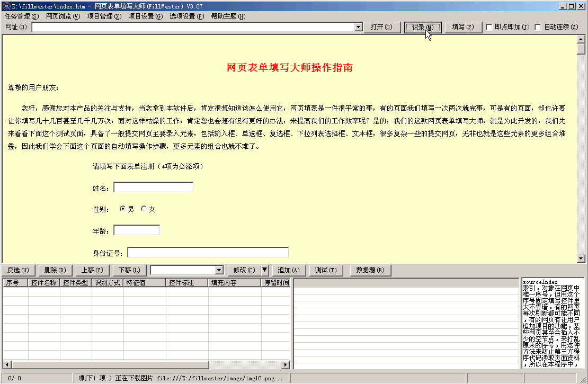Click the page scrollbar down arrow
The width and height of the screenshot is (588, 384).
(x=581, y=258)
